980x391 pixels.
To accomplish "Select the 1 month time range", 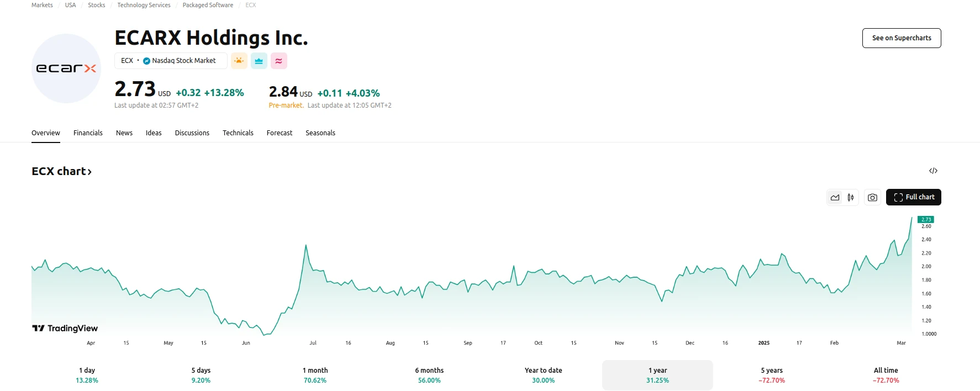I will pyautogui.click(x=315, y=375).
